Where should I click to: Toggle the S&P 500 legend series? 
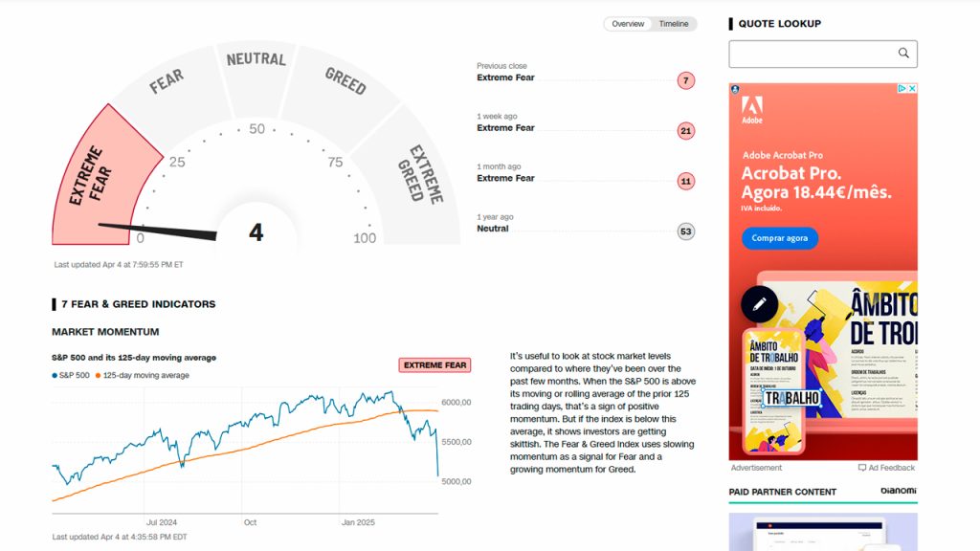pos(71,375)
